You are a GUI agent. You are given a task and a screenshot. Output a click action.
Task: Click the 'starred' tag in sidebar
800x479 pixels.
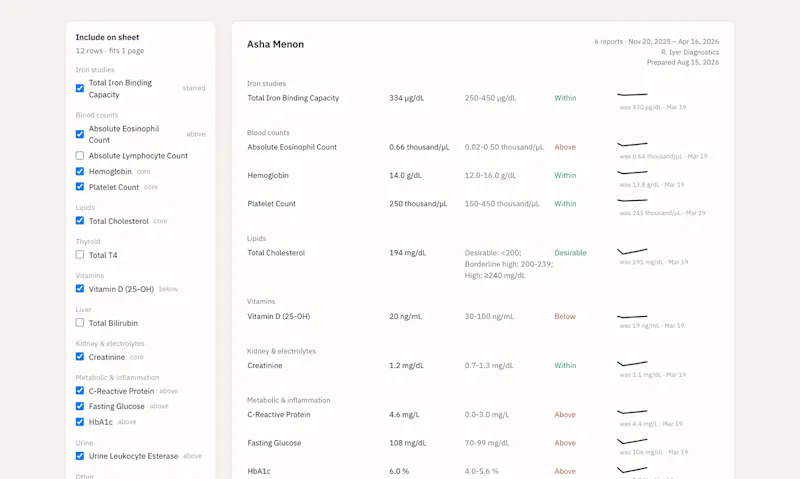pyautogui.click(x=194, y=88)
